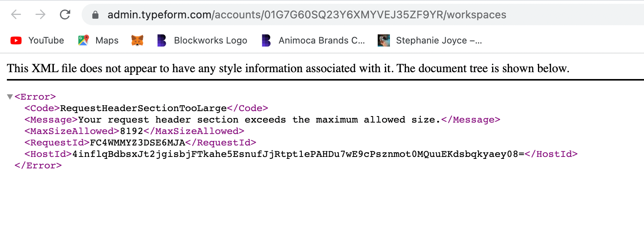Click the Animoca Brands bookmark icon
This screenshot has height=252, width=644.
coord(266,40)
